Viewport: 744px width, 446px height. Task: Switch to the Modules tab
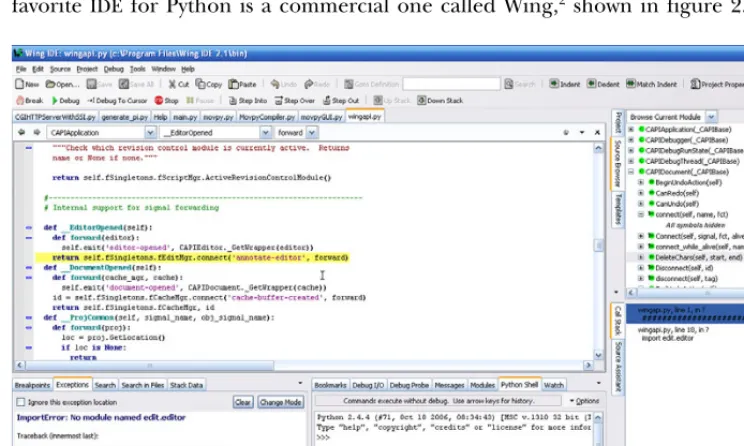(x=483, y=385)
